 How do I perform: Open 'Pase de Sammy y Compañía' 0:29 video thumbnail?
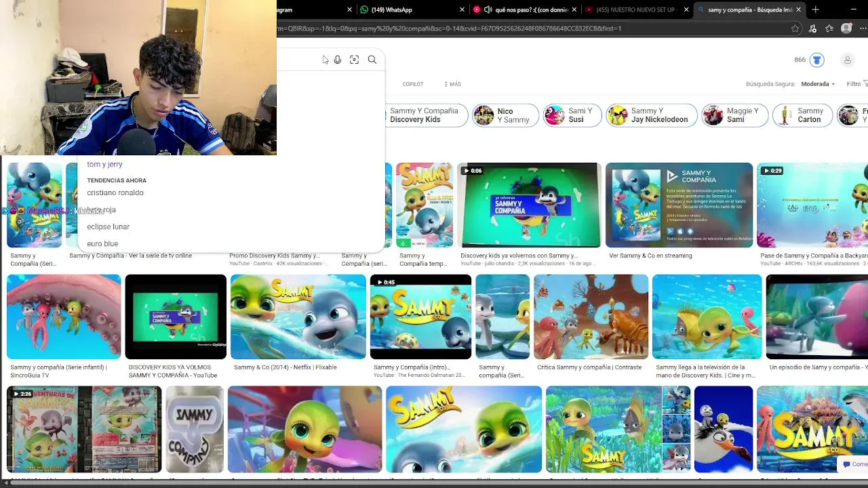pos(812,205)
